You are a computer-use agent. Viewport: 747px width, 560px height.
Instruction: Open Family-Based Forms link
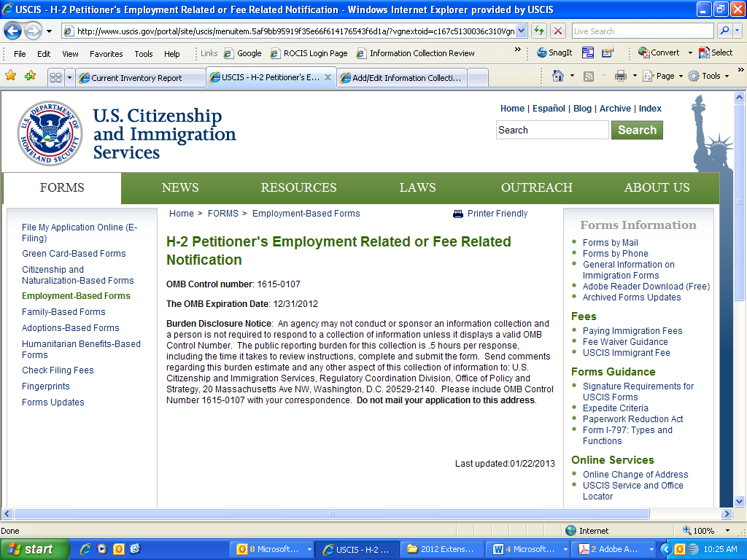tap(63, 312)
